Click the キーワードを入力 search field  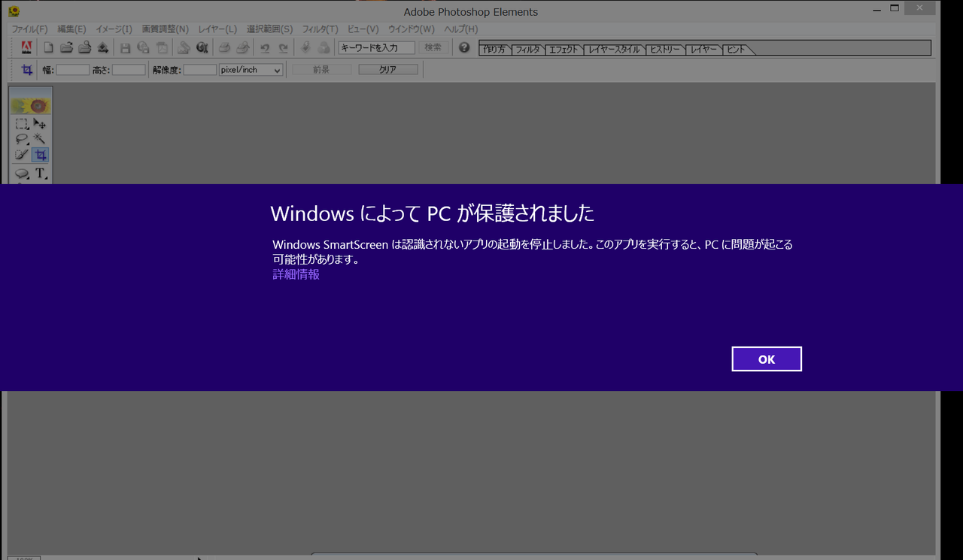point(376,47)
